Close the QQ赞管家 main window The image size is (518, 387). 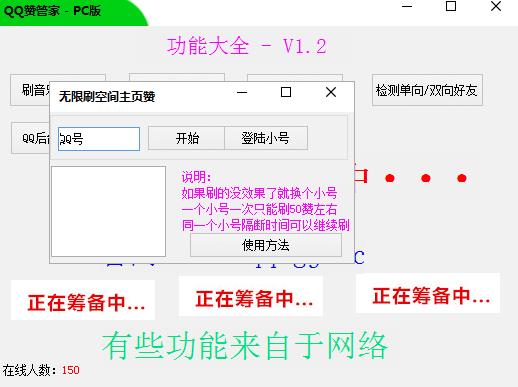point(496,6)
